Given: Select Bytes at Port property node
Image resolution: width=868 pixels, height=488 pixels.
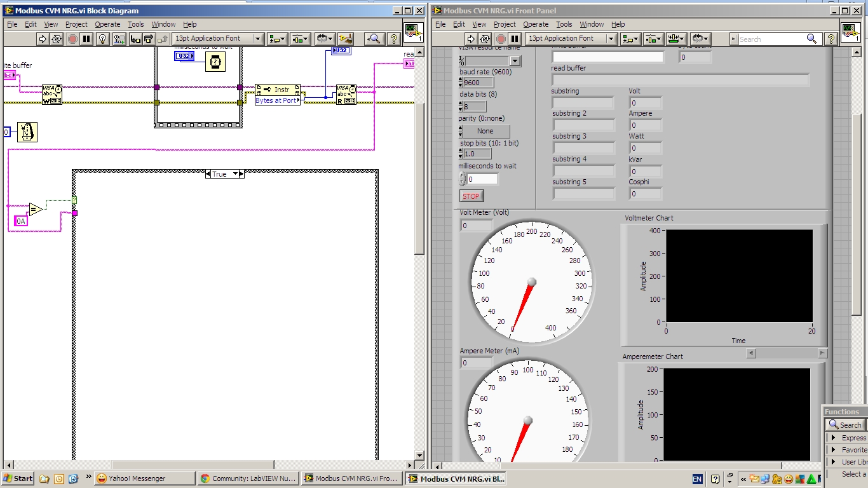Looking at the screenshot, I should pyautogui.click(x=278, y=95).
